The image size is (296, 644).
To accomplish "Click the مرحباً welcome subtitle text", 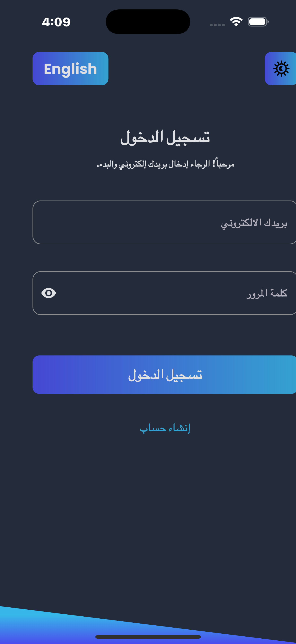I will pos(165,164).
